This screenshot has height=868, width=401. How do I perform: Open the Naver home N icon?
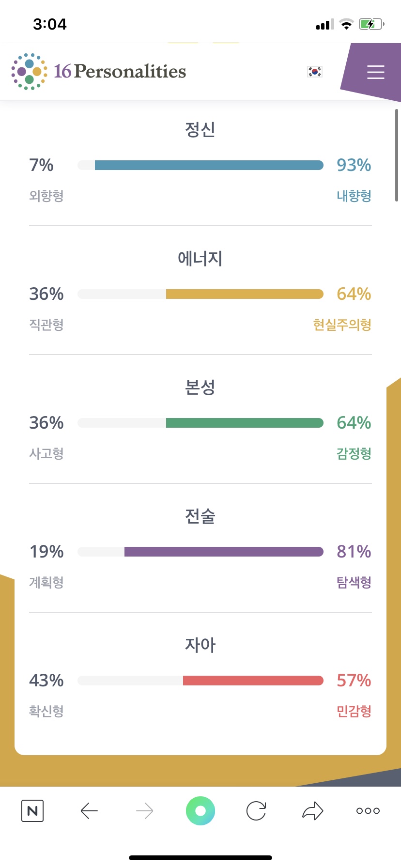32,811
